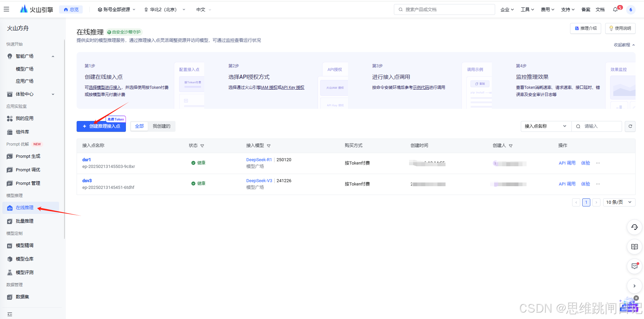Open the dsv3 endpoint link
The image size is (644, 319).
87,181
